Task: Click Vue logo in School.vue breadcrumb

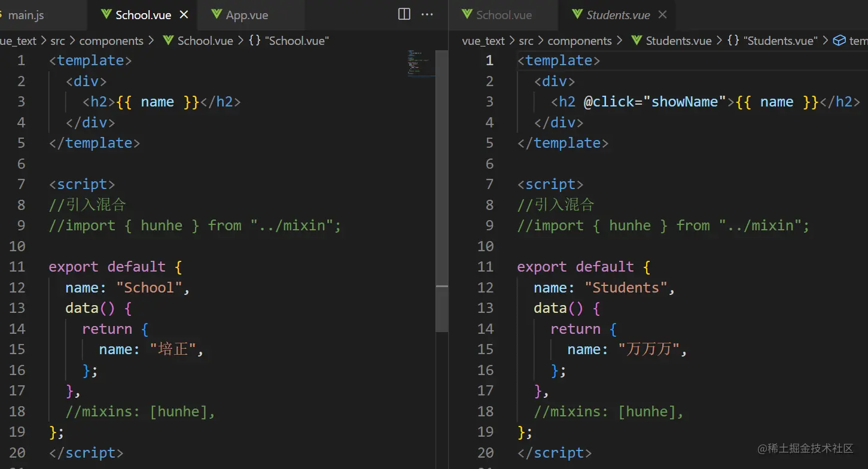Action: [x=168, y=41]
